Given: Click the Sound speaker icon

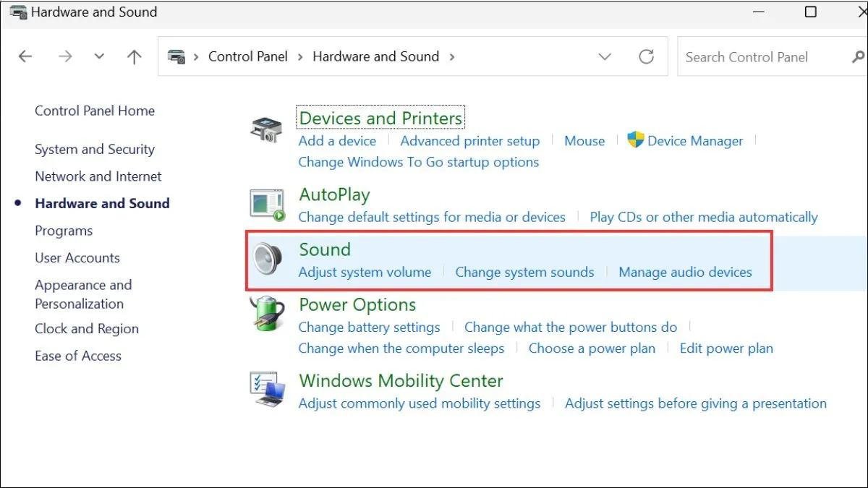Looking at the screenshot, I should tap(265, 260).
